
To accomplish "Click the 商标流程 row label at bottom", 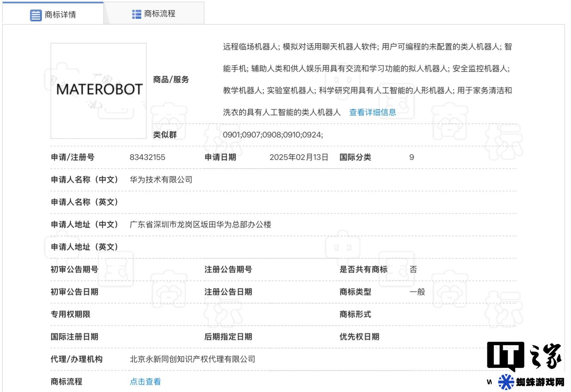I will click(67, 382).
